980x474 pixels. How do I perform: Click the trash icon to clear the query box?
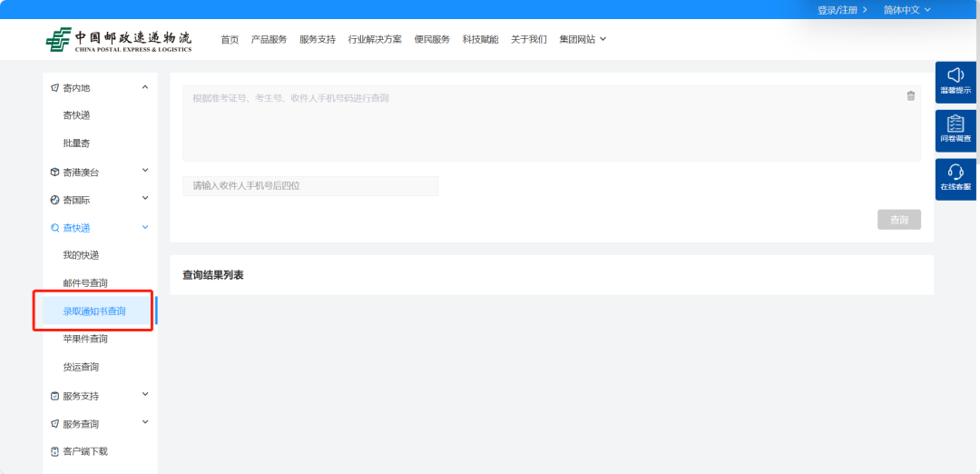pyautogui.click(x=911, y=95)
